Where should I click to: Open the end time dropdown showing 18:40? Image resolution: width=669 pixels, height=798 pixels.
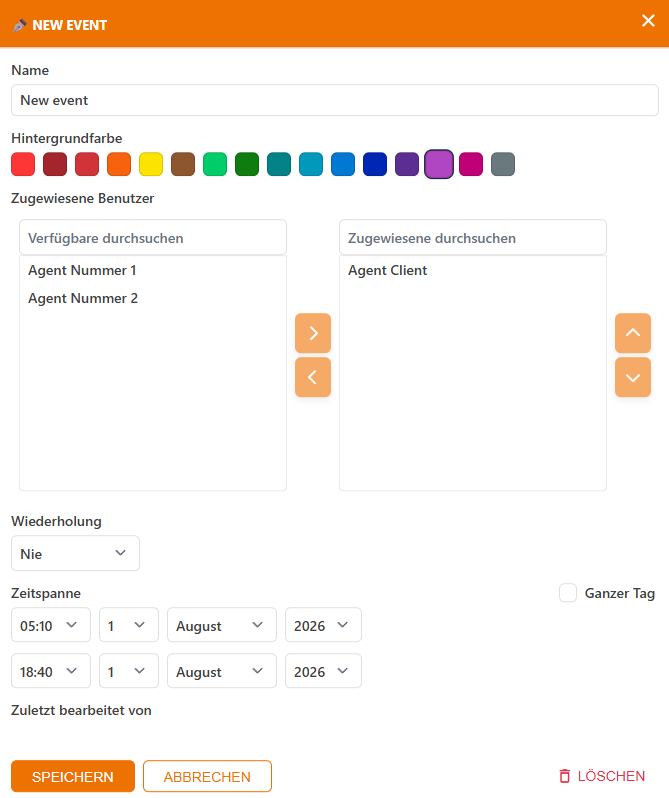click(x=51, y=671)
